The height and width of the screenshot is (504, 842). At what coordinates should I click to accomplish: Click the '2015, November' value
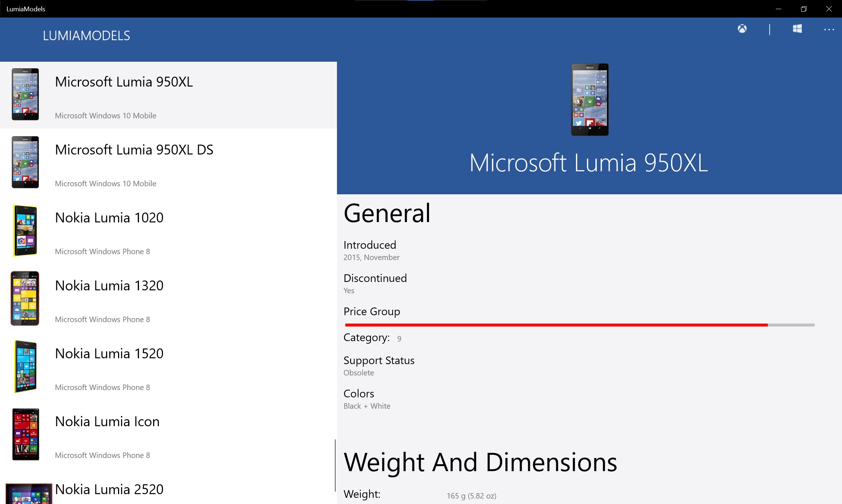click(x=371, y=257)
